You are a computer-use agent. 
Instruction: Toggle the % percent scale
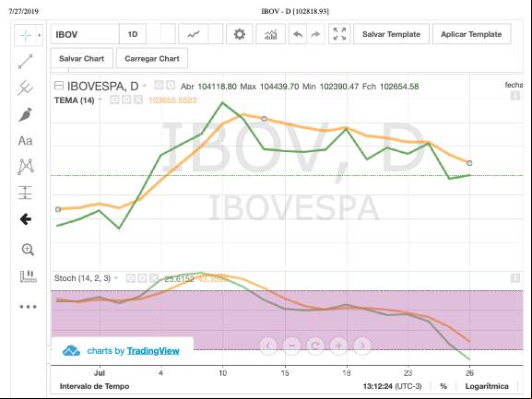(x=443, y=386)
